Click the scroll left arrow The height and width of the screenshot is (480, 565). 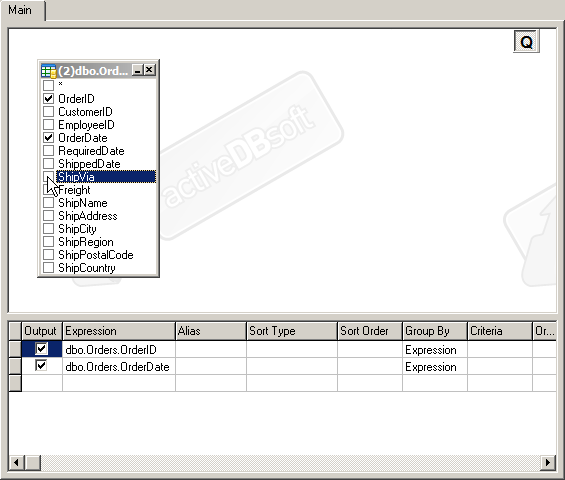pyautogui.click(x=16, y=462)
